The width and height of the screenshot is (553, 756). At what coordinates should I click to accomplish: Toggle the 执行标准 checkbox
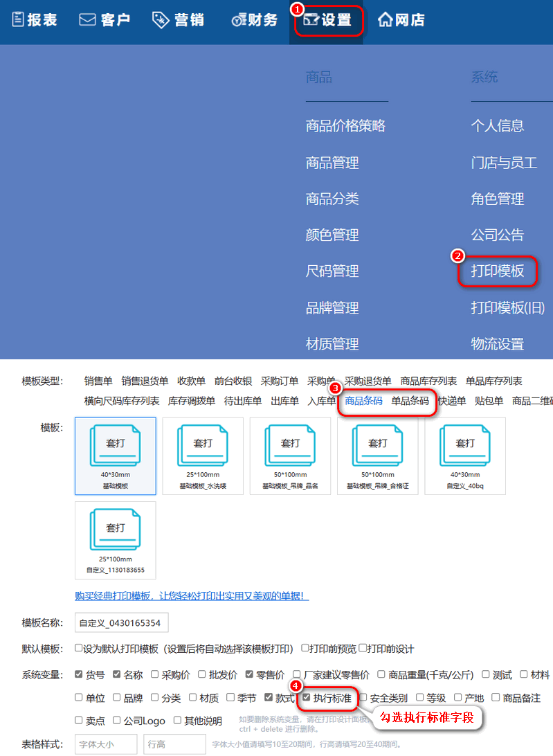(x=307, y=697)
